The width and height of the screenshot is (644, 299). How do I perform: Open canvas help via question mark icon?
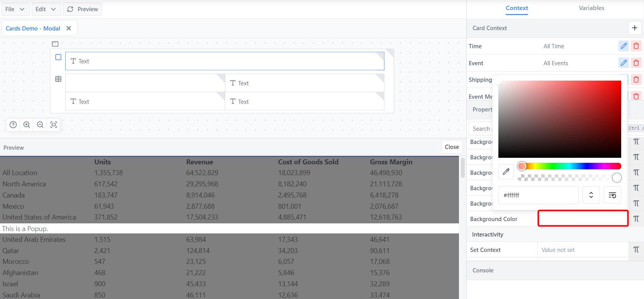13,125
